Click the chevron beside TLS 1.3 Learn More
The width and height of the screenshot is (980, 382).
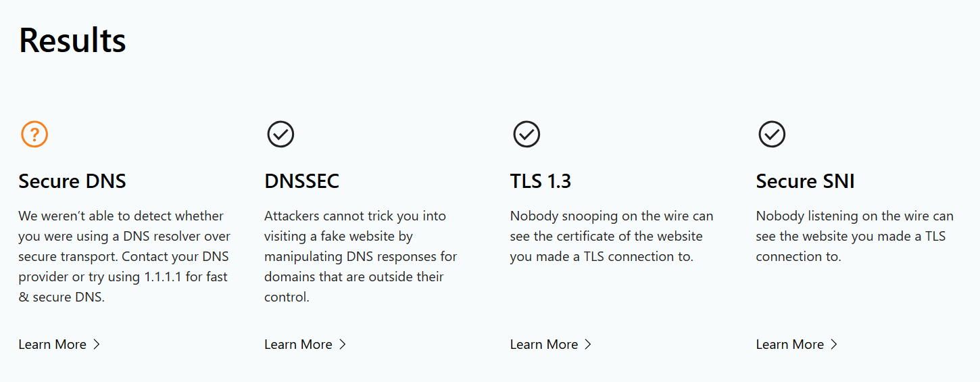pyautogui.click(x=588, y=344)
